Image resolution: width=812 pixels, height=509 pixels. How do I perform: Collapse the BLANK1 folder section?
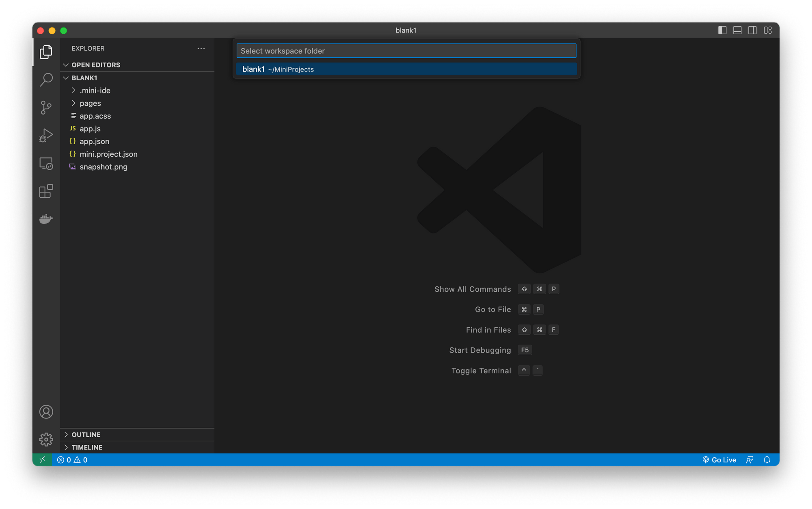137,78
